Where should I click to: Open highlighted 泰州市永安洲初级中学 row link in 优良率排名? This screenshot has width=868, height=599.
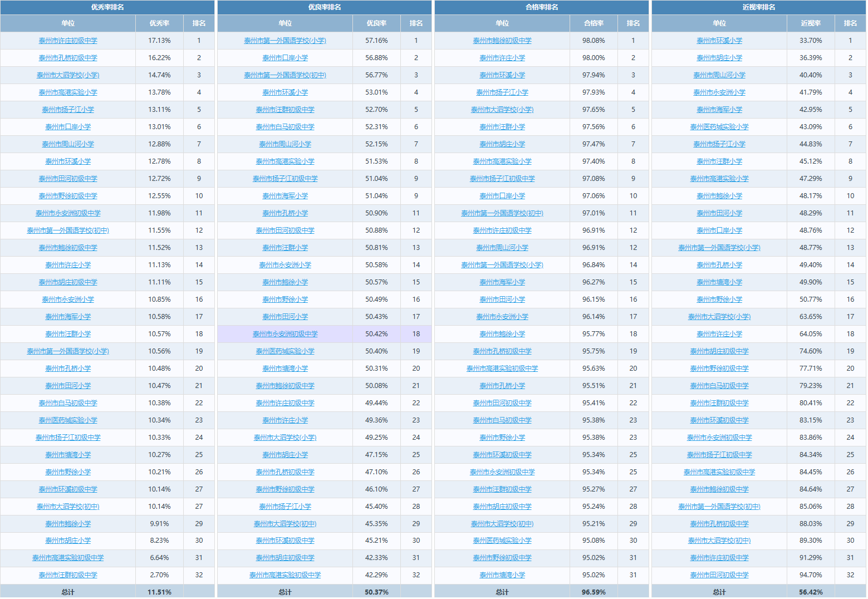click(x=285, y=334)
